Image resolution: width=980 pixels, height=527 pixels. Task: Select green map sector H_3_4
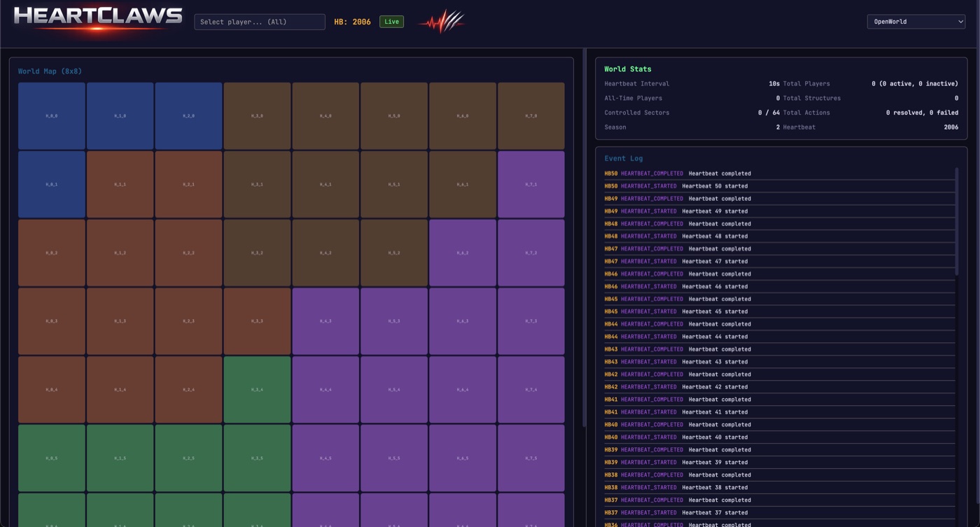point(257,390)
